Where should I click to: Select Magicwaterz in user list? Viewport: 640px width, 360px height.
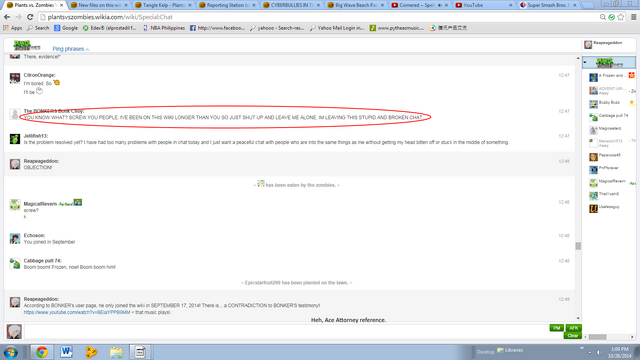point(611,129)
